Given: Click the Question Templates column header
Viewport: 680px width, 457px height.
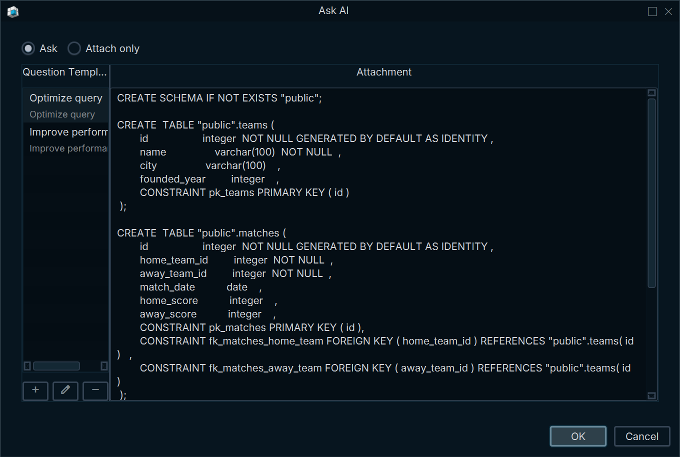Looking at the screenshot, I should 65,72.
